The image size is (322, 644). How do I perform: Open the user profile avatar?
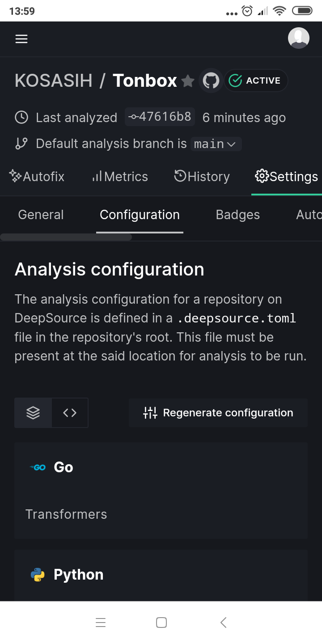tap(298, 38)
